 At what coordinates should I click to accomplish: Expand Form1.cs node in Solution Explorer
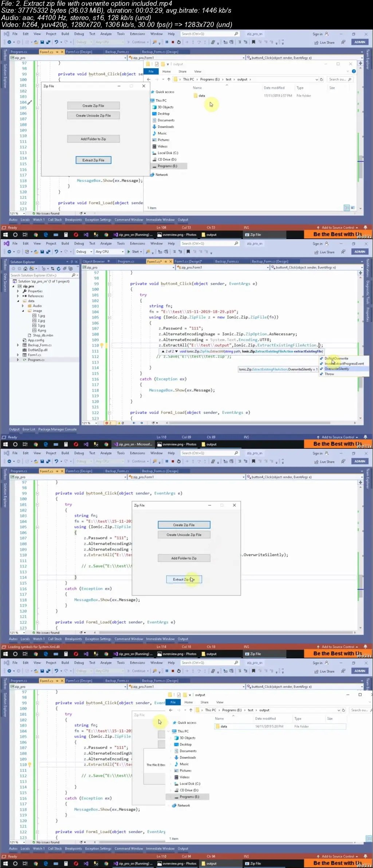[17, 355]
